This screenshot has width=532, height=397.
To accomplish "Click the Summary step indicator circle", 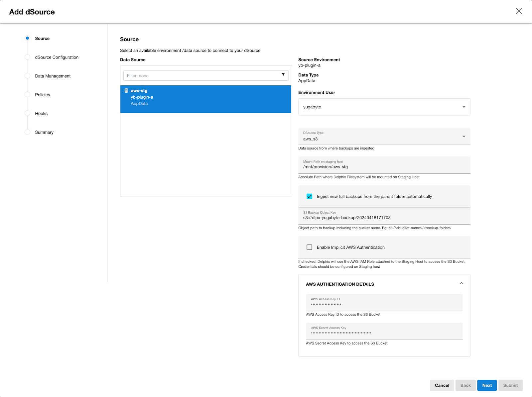I will coord(27,132).
